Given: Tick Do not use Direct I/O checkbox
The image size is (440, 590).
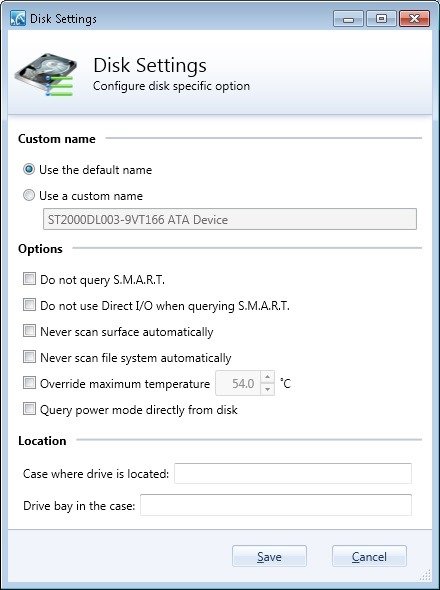Looking at the screenshot, I should (x=29, y=305).
